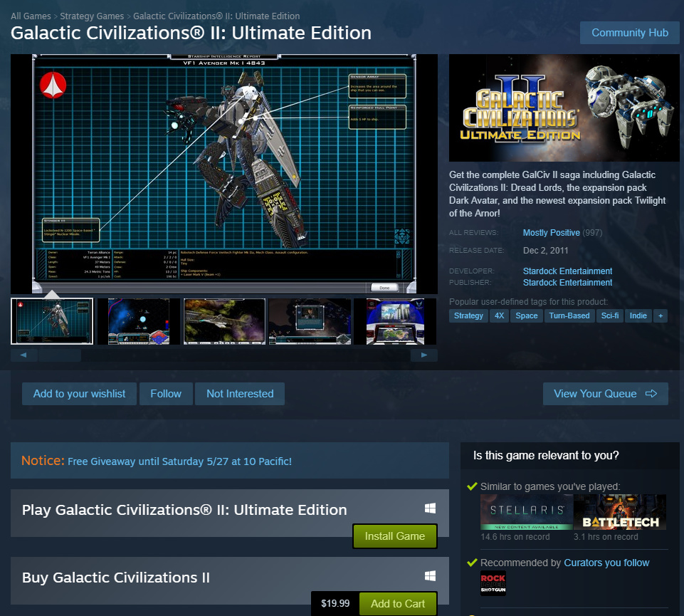The height and width of the screenshot is (616, 684).
Task: Select the Space tag
Action: (527, 315)
